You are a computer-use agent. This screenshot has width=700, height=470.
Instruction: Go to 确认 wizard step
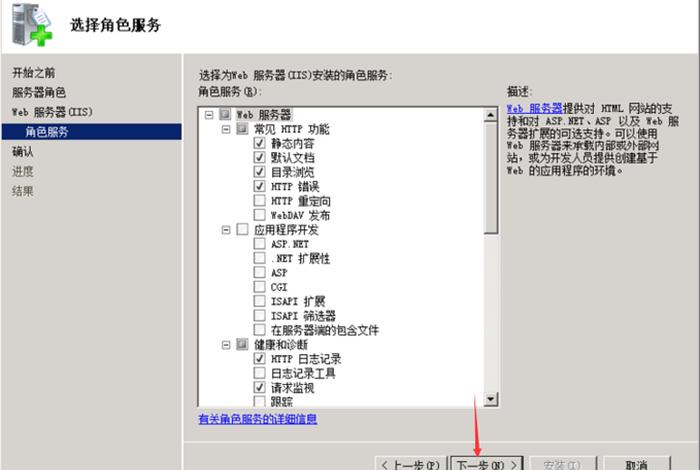pos(23,152)
